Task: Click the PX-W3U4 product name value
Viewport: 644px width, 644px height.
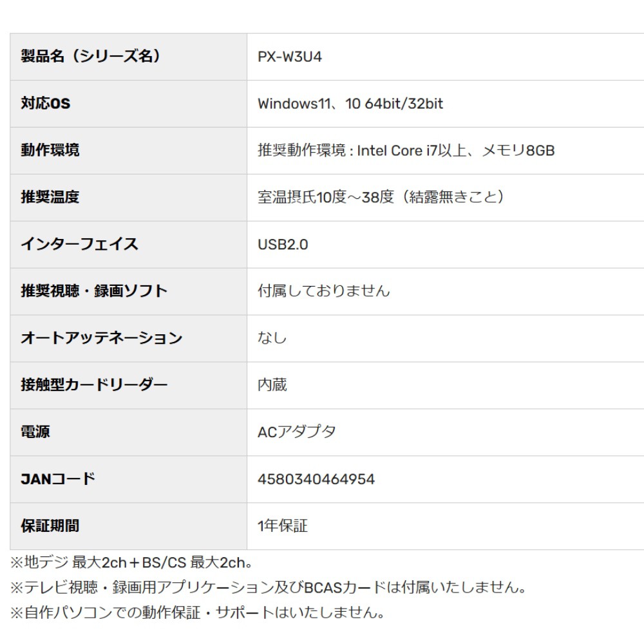Action: 290,57
